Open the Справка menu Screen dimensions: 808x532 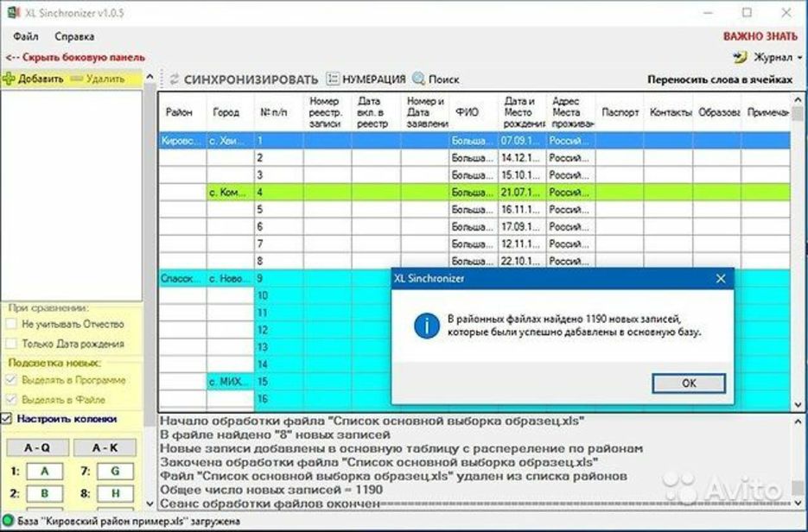(x=74, y=36)
